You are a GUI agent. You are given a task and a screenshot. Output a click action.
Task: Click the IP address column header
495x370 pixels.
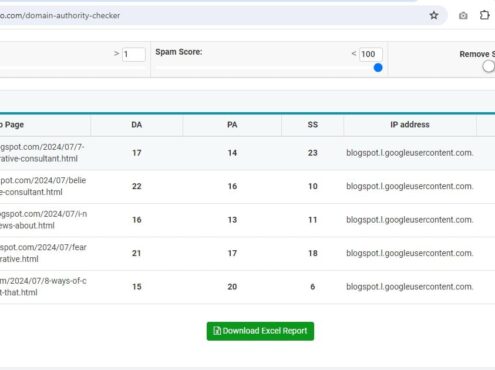click(x=410, y=125)
